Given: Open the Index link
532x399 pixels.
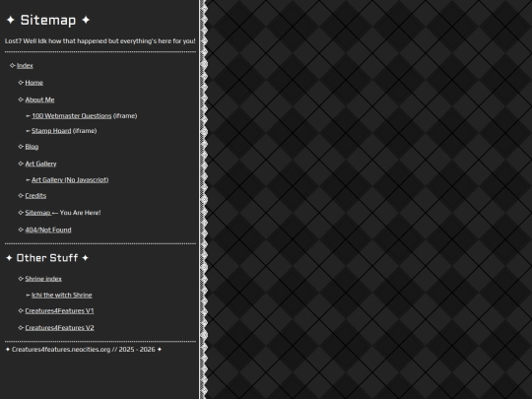Looking at the screenshot, I should click(x=25, y=65).
